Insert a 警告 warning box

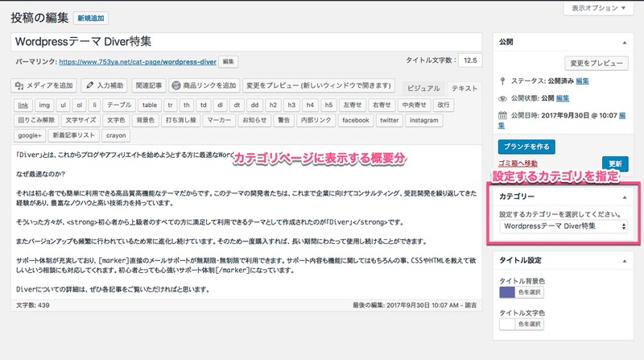(x=284, y=121)
